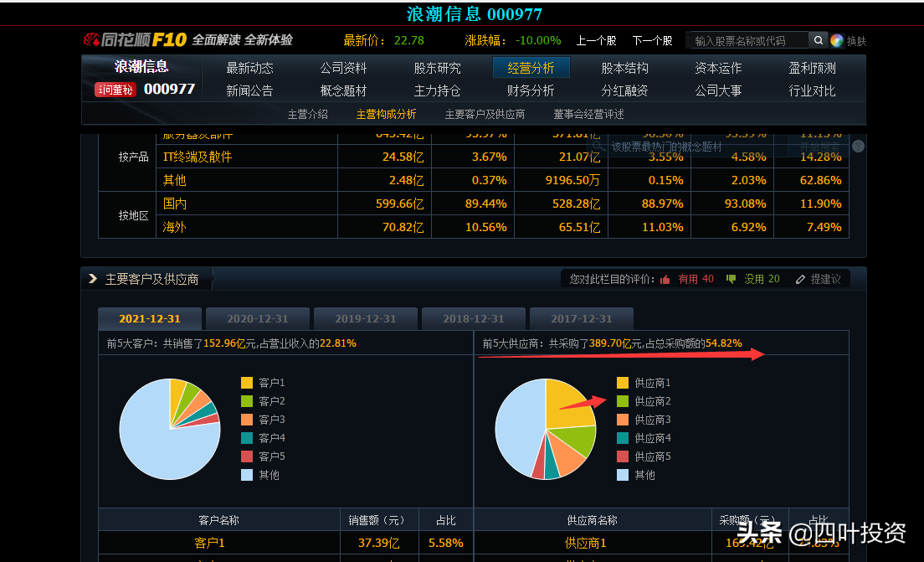Click the 客户5 red legend swatch
This screenshot has height=562, width=924.
pyautogui.click(x=247, y=456)
